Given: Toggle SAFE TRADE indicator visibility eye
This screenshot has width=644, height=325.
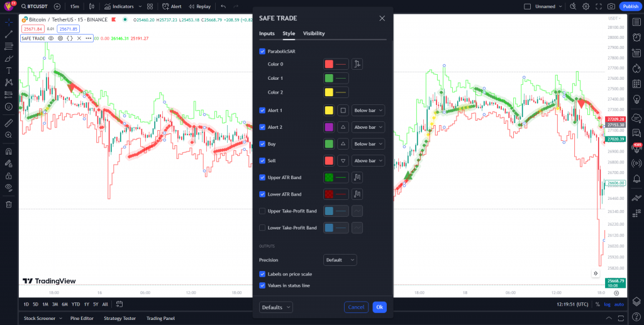Looking at the screenshot, I should point(51,38).
